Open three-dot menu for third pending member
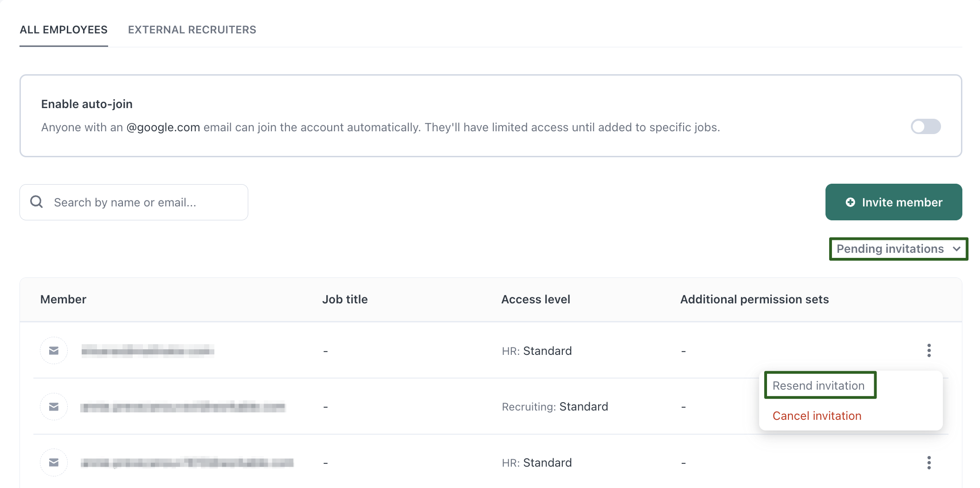Screen dimensions: 980x488 [x=928, y=462]
